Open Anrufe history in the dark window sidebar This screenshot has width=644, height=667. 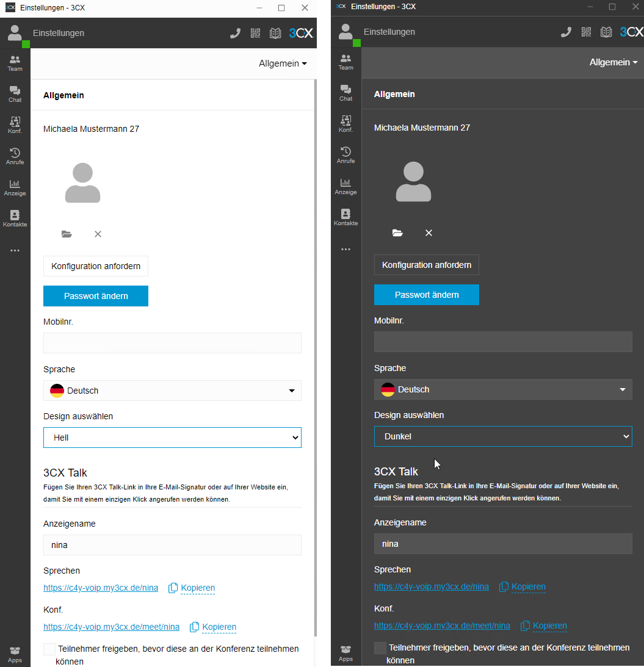coord(346,155)
